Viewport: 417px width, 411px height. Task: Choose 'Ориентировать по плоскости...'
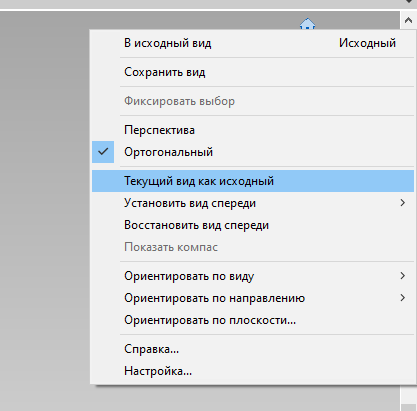tap(253, 320)
